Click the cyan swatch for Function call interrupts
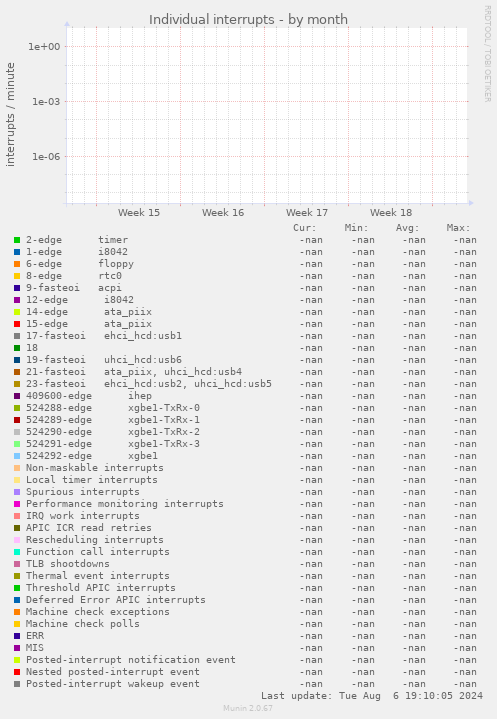497x719 pixels. pos(17,552)
